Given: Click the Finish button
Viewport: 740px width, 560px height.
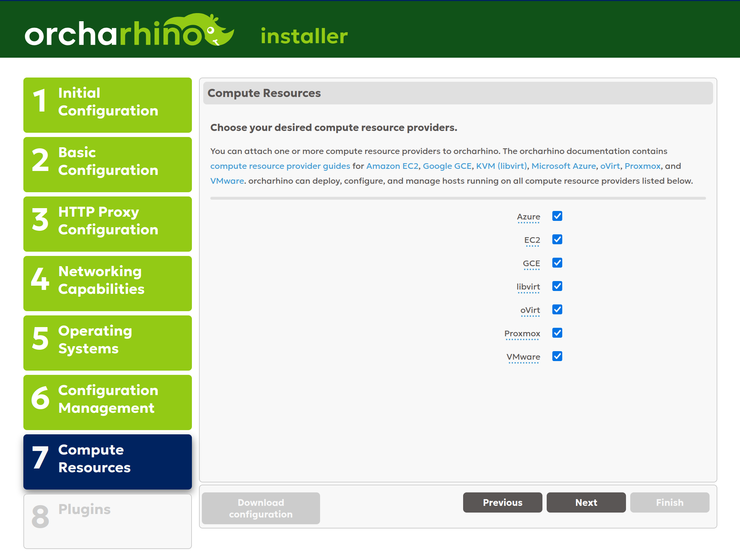Looking at the screenshot, I should (671, 502).
